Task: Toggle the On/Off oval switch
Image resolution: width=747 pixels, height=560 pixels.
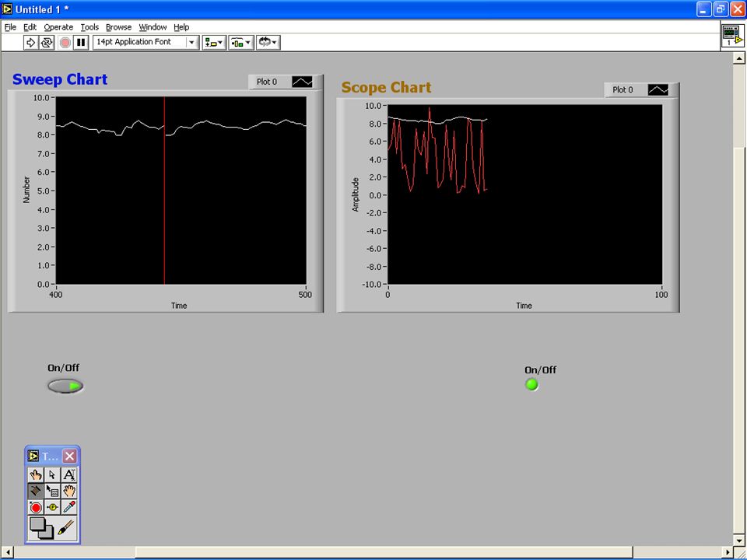Action: click(x=65, y=386)
